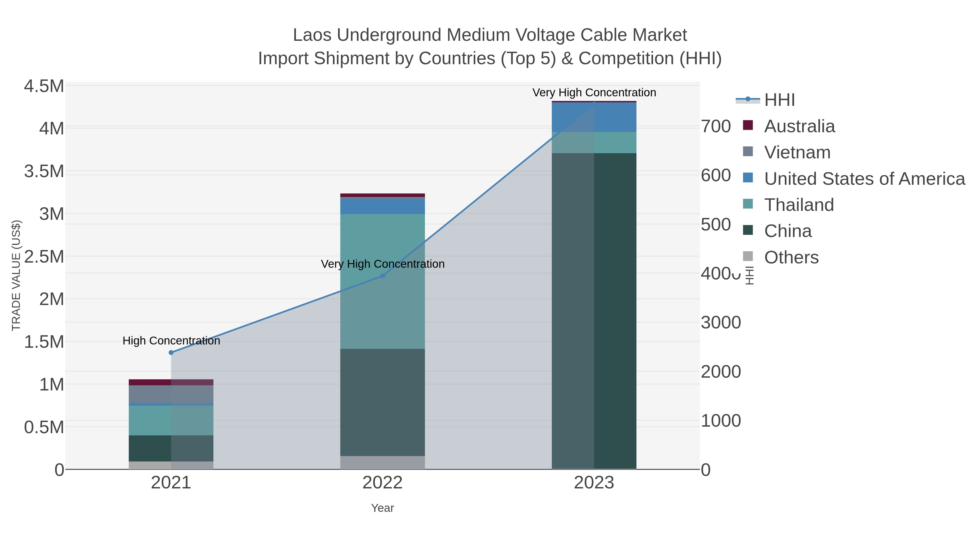
Task: Click the 2022 HHI data point marker
Action: point(383,276)
